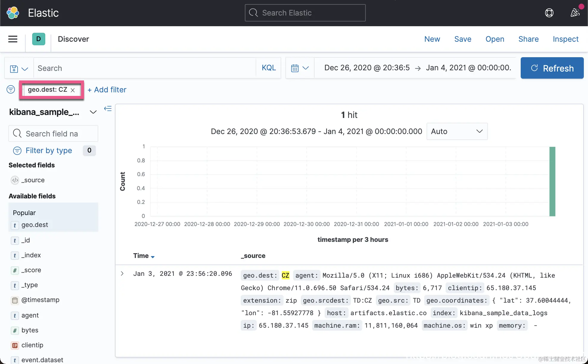Toggle Filter by type options
This screenshot has width=588, height=364.
(x=49, y=150)
